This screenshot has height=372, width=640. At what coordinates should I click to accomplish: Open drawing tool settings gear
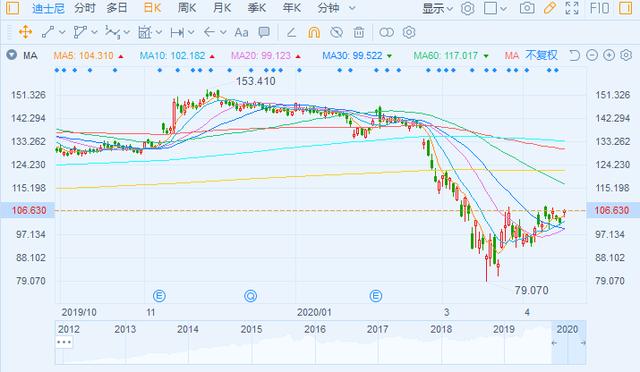[x=409, y=32]
